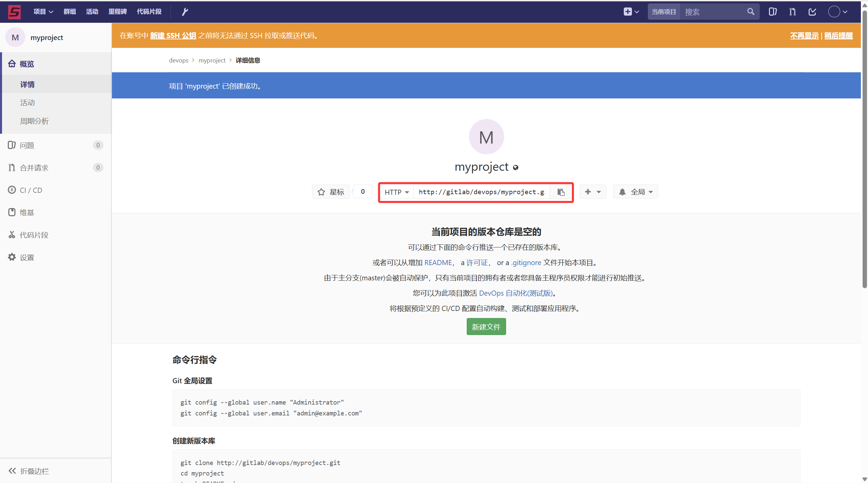Open issues icon in top navbar
This screenshot has width=868, height=483.
tap(773, 12)
